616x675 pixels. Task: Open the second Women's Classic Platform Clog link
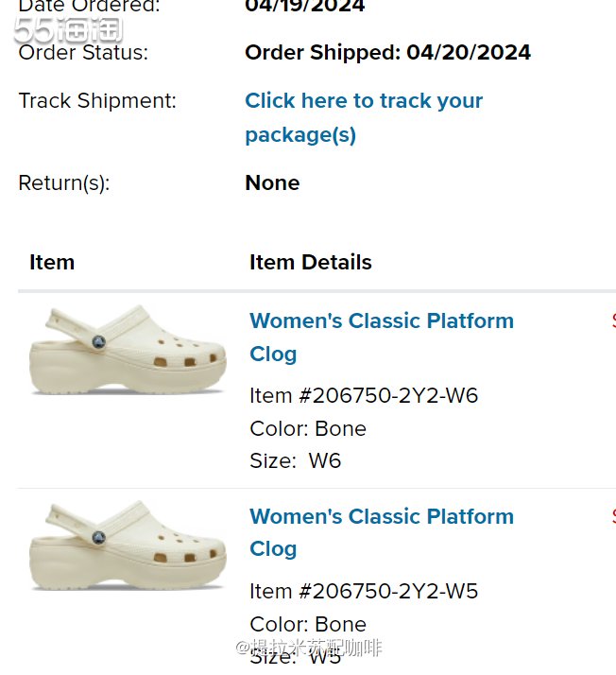pos(381,532)
